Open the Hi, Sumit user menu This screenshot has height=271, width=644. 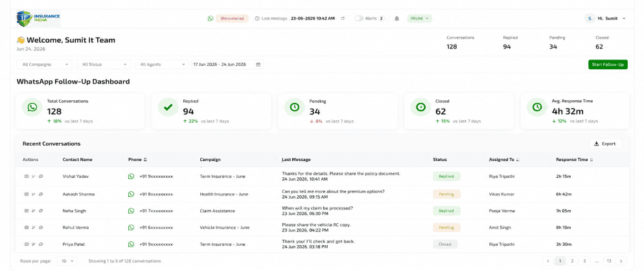click(x=605, y=19)
